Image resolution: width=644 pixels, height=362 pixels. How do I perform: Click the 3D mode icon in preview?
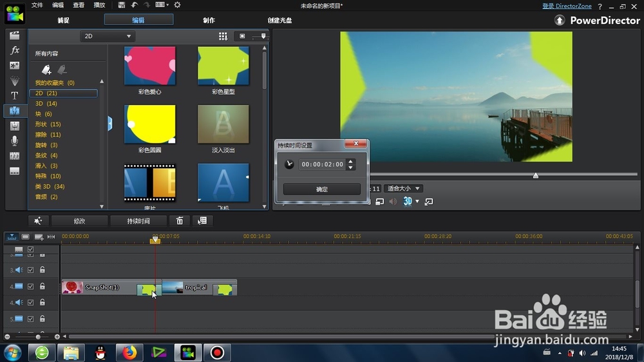click(408, 202)
